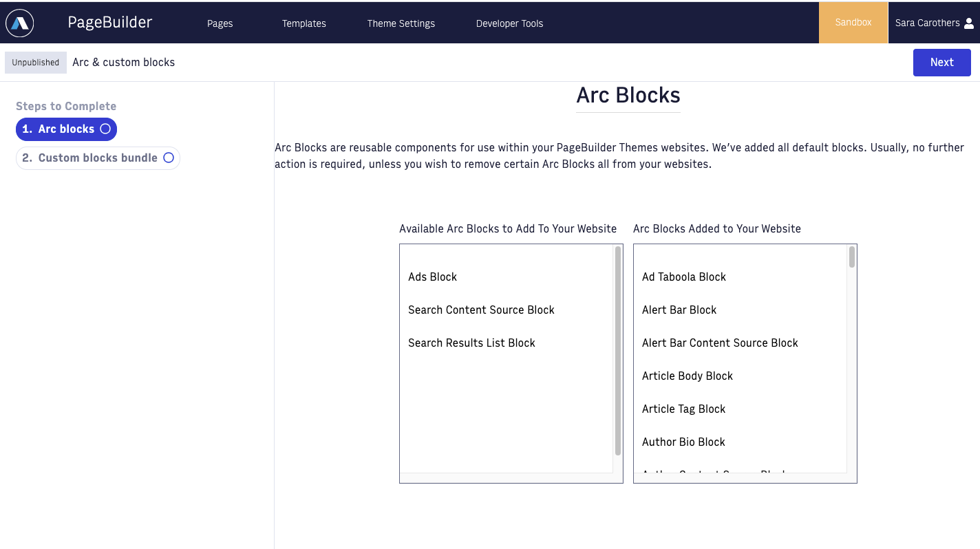Click the available blocks list scrollbar
This screenshot has height=549, width=980.
618,351
